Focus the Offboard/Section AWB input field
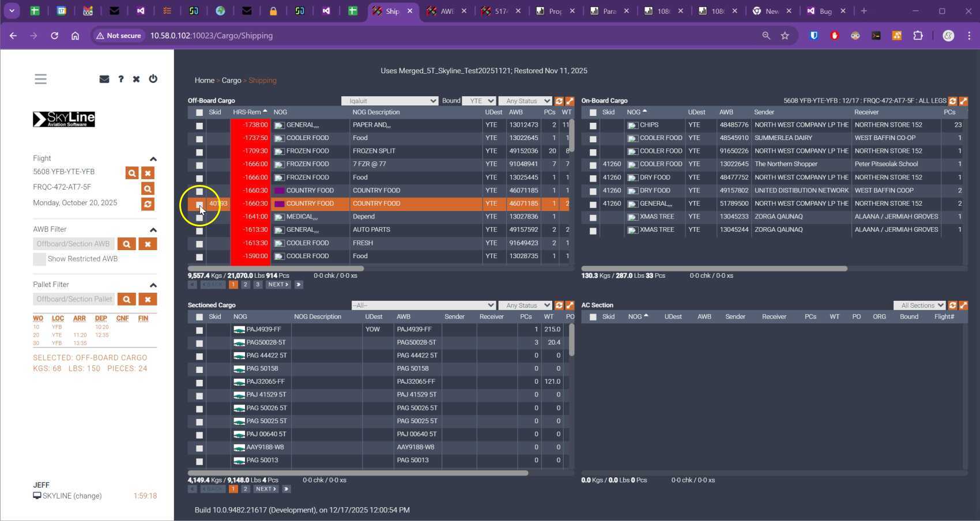This screenshot has height=521, width=980. [x=74, y=244]
